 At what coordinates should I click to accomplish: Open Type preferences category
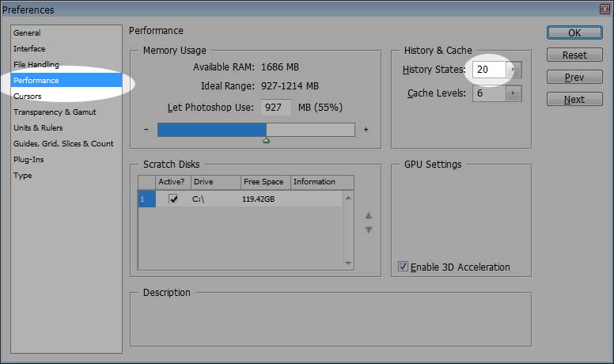23,176
